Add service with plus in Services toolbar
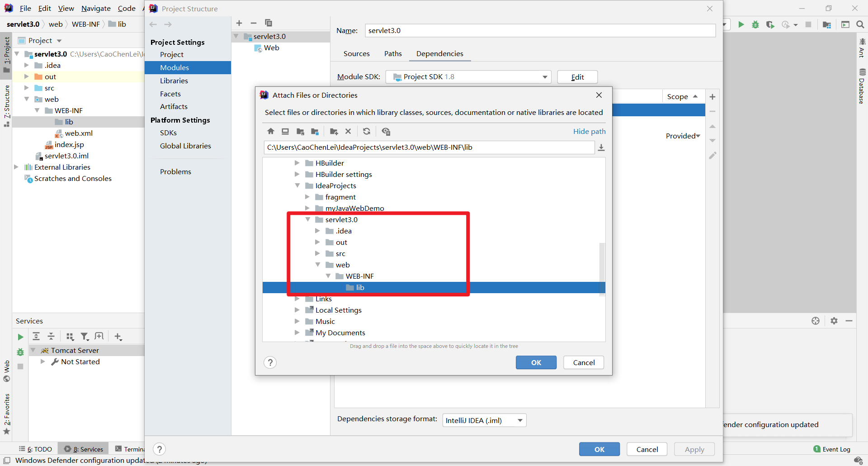 point(118,336)
